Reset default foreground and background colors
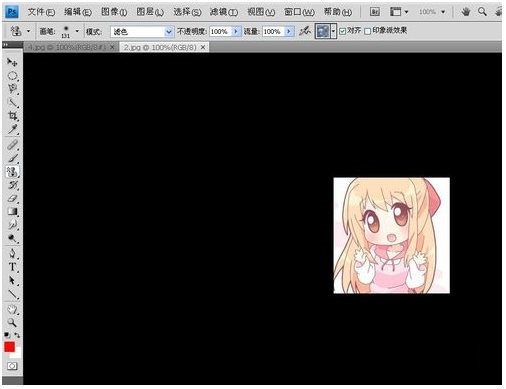Image resolution: width=506 pixels, height=389 pixels. 7,335
